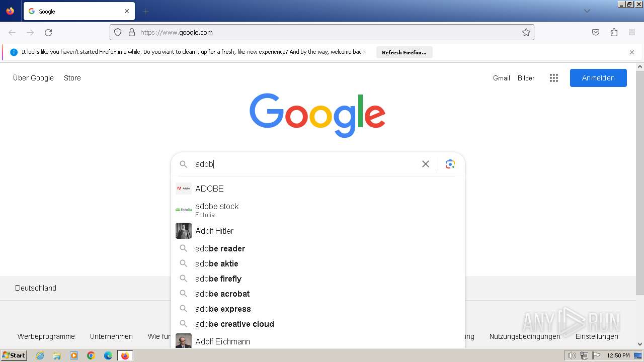Click the Anmelden sign-in button
The width and height of the screenshot is (644, 362).
(x=598, y=78)
